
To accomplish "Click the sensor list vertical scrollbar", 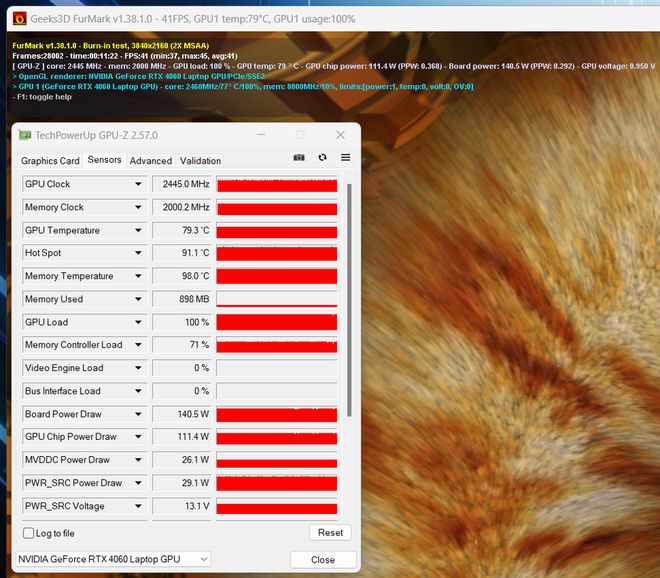I will tap(349, 300).
